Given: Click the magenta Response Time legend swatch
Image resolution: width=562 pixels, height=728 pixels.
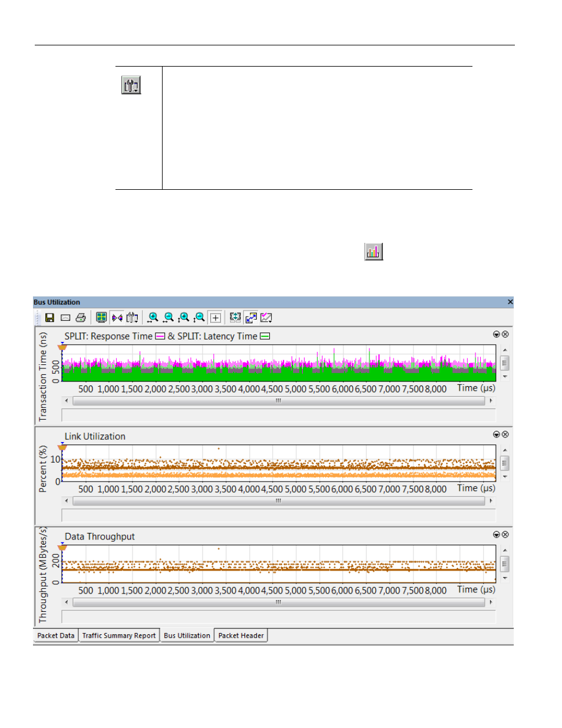Looking at the screenshot, I should coord(160,337).
